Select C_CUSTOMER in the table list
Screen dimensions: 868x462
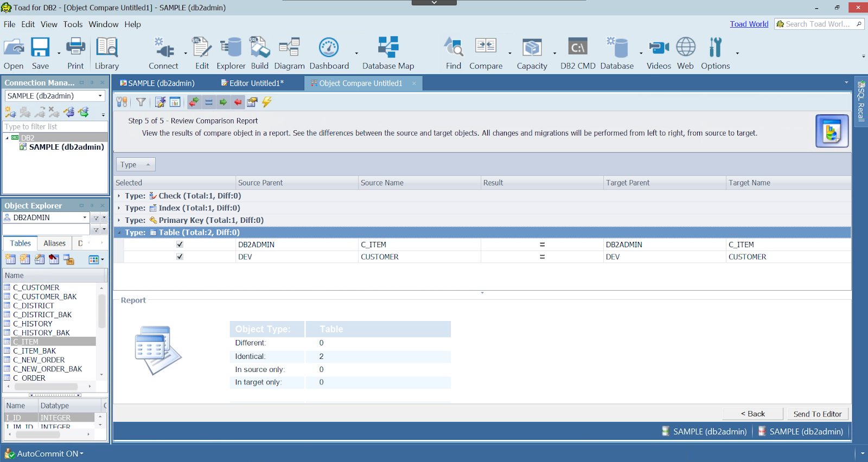click(x=36, y=287)
